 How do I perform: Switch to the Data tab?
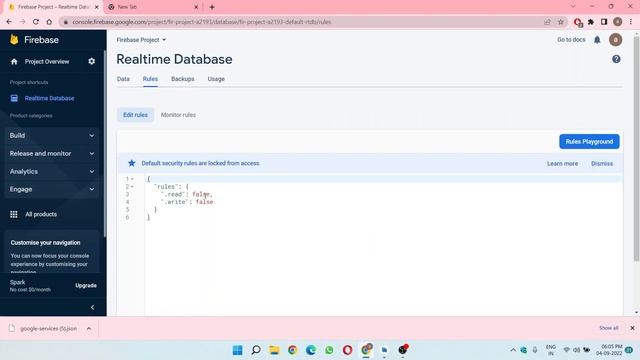click(123, 79)
